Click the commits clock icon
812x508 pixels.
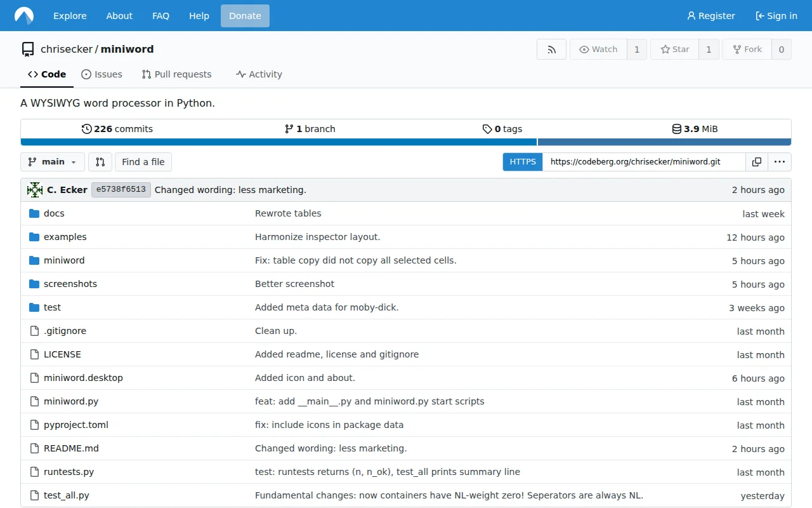pyautogui.click(x=87, y=129)
